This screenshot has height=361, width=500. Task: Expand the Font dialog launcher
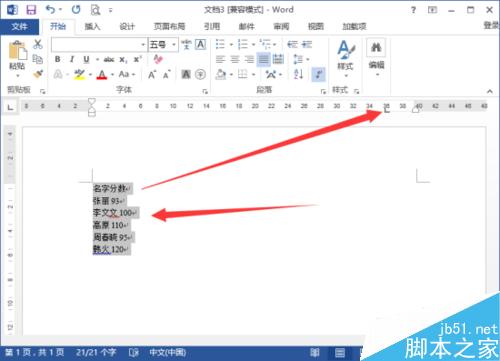click(205, 91)
